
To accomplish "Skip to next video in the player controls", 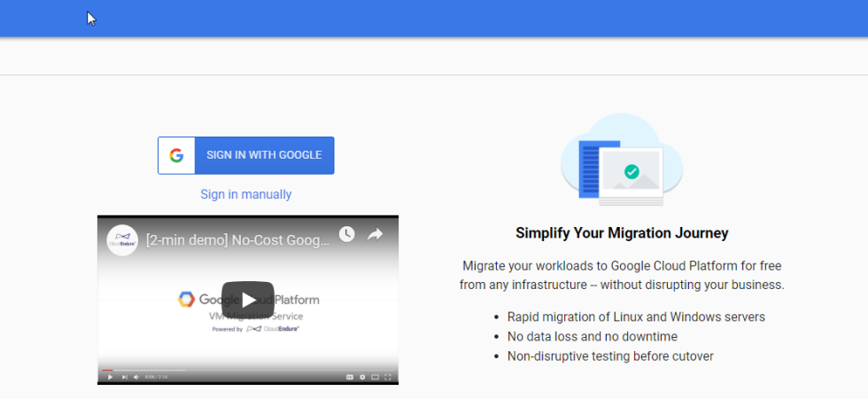I will (125, 378).
